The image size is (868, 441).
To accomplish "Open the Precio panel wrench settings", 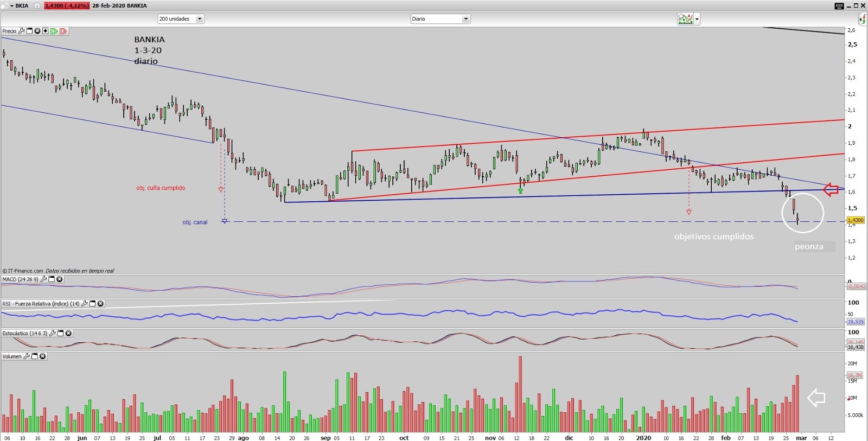I will coord(22,31).
